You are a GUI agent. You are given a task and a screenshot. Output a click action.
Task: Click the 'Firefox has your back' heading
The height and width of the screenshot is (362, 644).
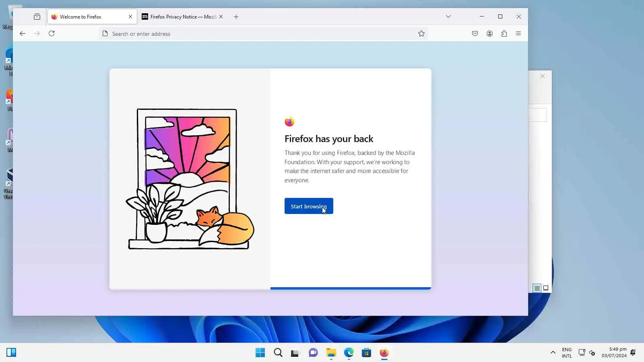tap(329, 139)
